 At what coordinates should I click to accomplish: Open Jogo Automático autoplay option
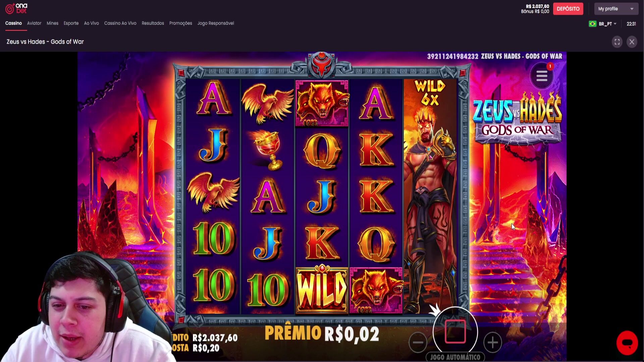tap(455, 357)
